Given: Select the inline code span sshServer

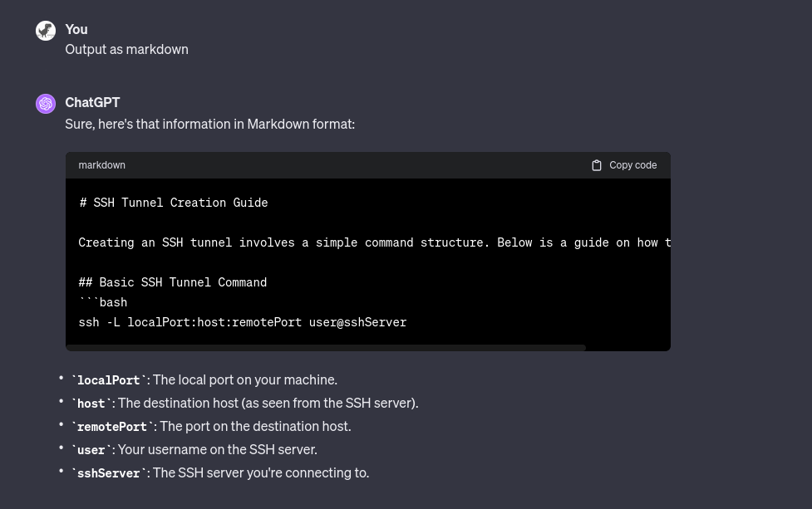Looking at the screenshot, I should click(x=108, y=472).
